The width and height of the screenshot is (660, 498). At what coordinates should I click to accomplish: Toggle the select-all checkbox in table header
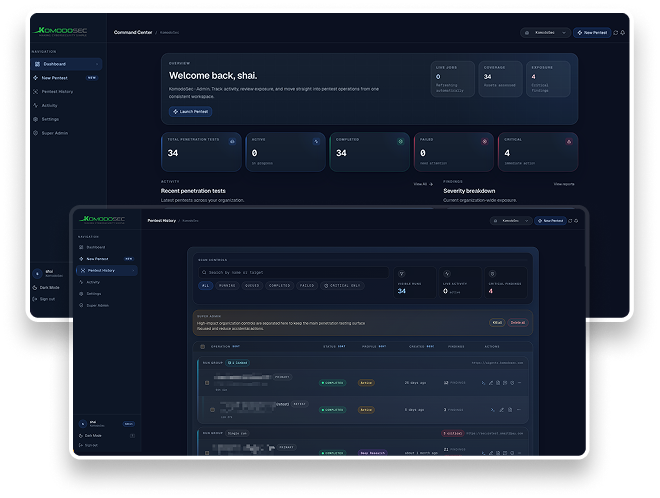[x=202, y=346]
